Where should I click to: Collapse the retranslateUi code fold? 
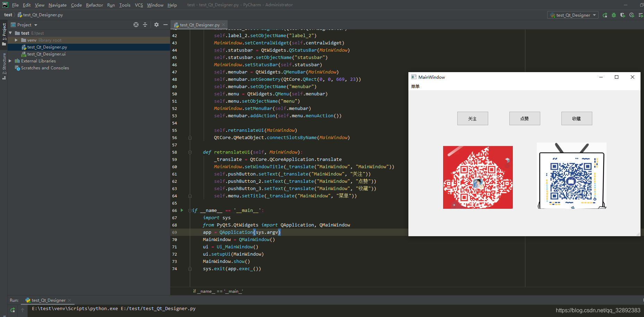click(x=190, y=152)
